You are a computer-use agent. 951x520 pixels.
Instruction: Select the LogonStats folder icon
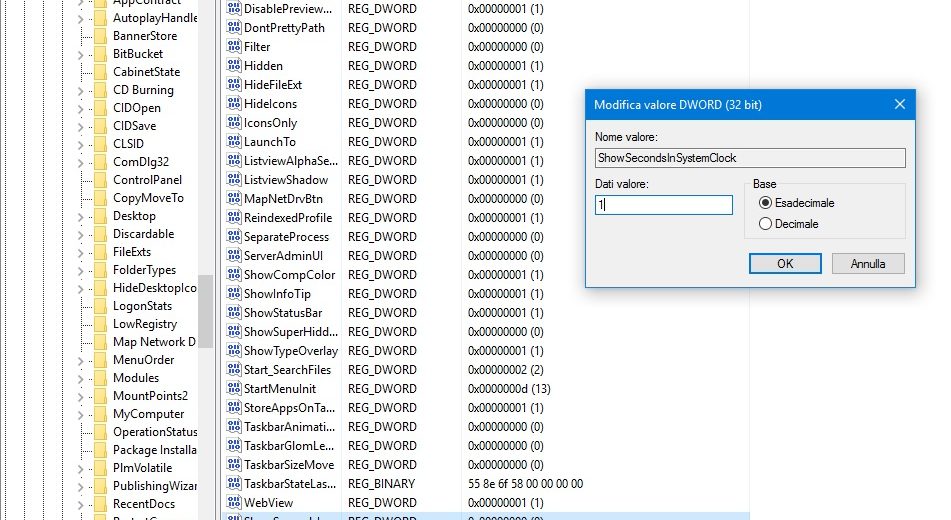pos(100,306)
